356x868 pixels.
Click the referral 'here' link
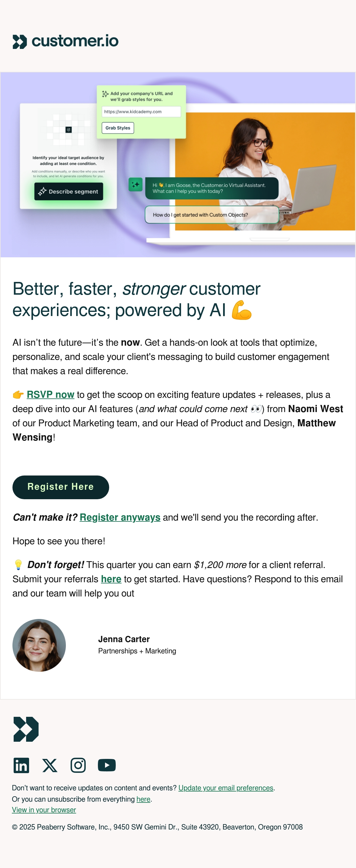click(111, 579)
